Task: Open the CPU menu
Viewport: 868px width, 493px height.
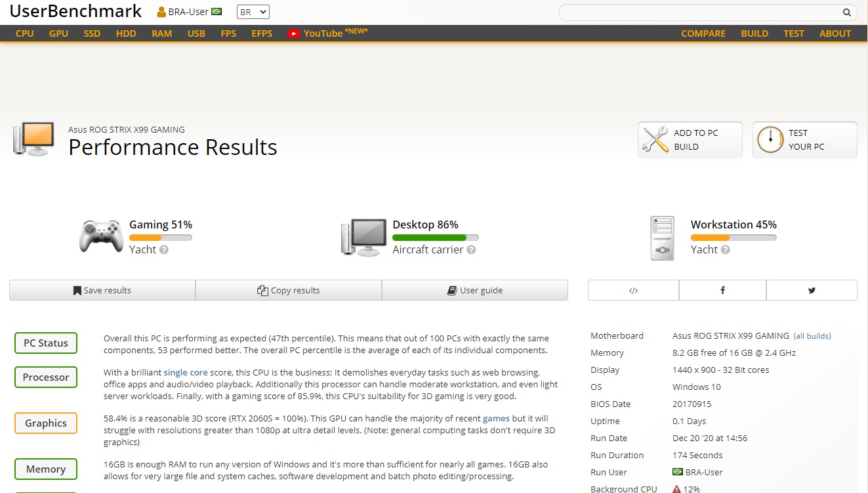Action: pos(25,33)
